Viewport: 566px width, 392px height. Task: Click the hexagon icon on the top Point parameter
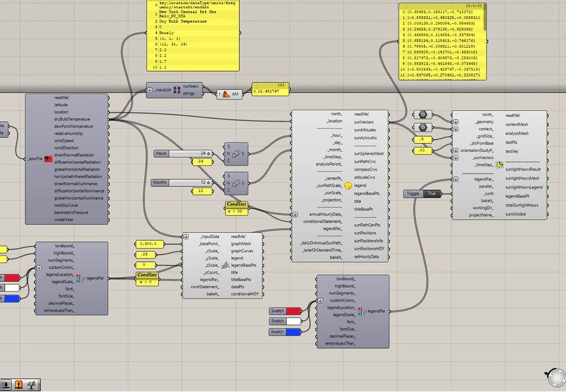423,114
